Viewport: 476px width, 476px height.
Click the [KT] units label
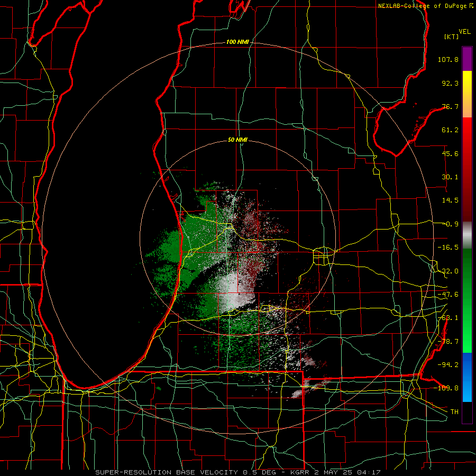click(x=452, y=36)
